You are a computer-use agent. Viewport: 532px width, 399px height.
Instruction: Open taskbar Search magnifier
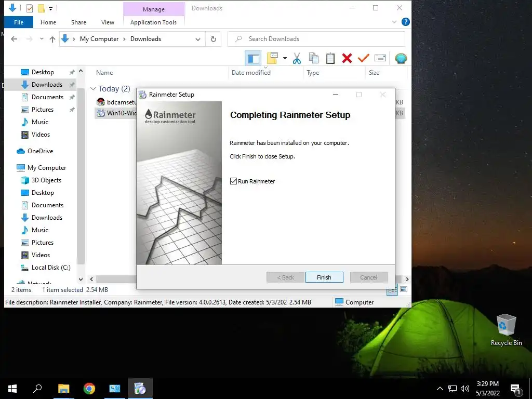37,389
